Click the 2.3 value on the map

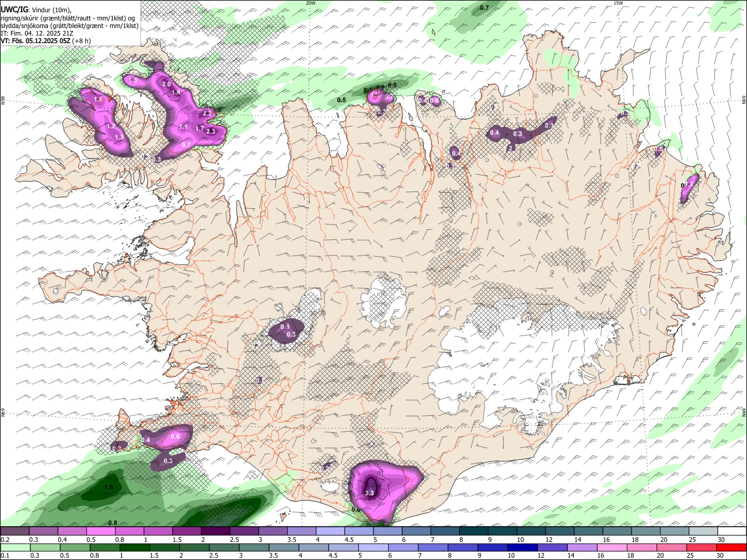pyautogui.click(x=211, y=131)
